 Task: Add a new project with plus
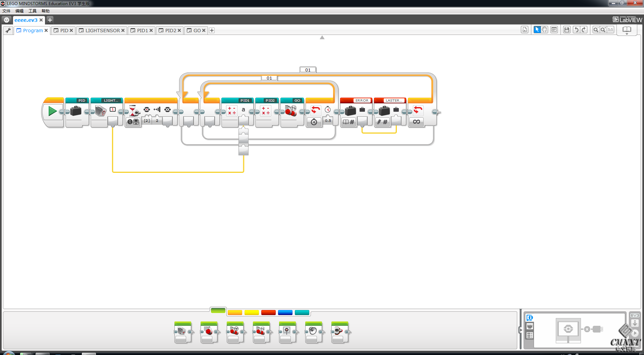pos(50,20)
